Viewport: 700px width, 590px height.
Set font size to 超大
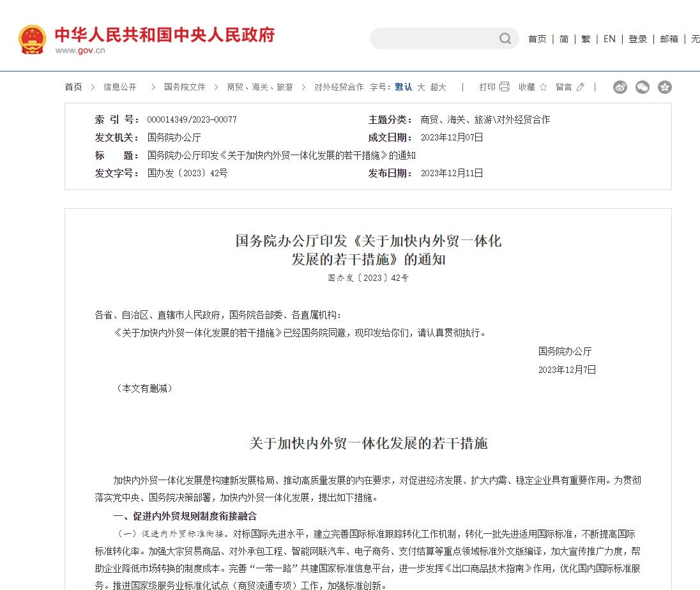click(438, 87)
